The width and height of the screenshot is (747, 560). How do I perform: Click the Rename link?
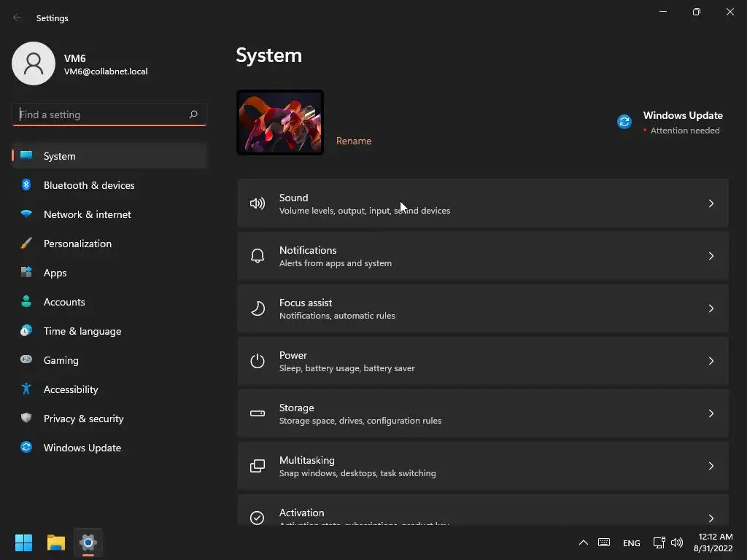click(x=354, y=141)
